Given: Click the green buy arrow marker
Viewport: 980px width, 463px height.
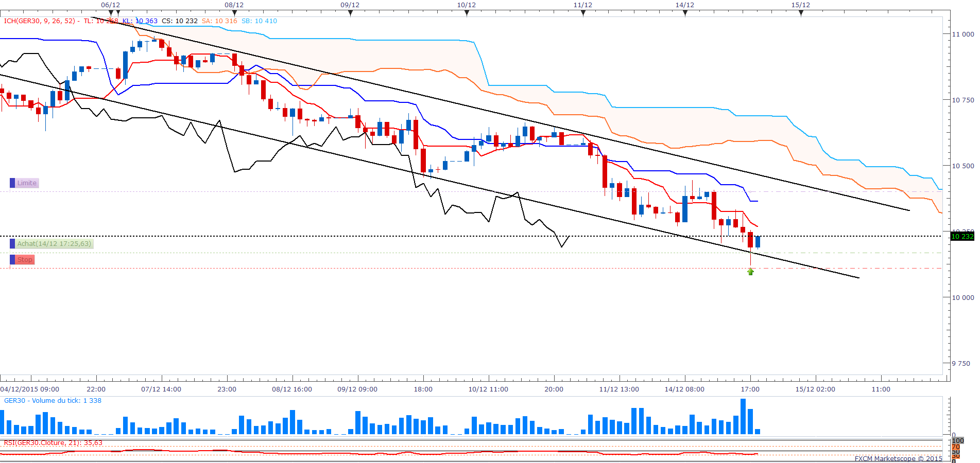Looking at the screenshot, I should click(750, 272).
